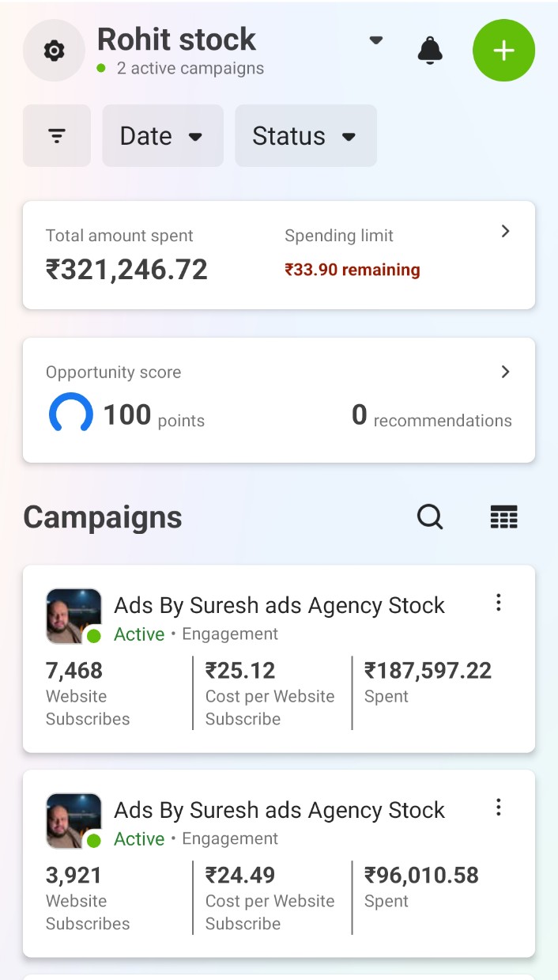Screen dimensions: 558x980
Task: Tap the green plus to create a campaign
Action: 503,50
